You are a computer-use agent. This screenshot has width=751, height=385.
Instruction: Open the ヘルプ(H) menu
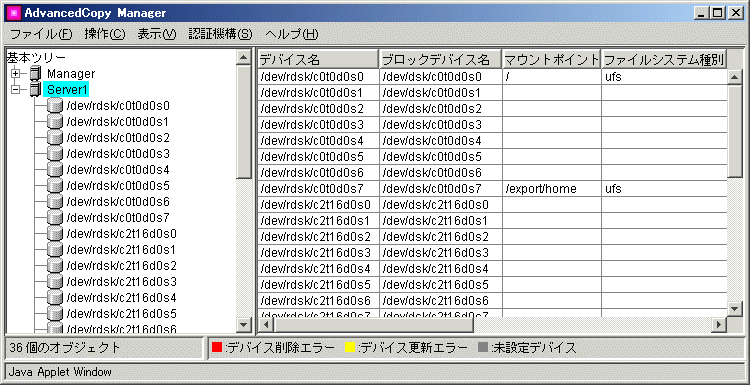click(291, 34)
